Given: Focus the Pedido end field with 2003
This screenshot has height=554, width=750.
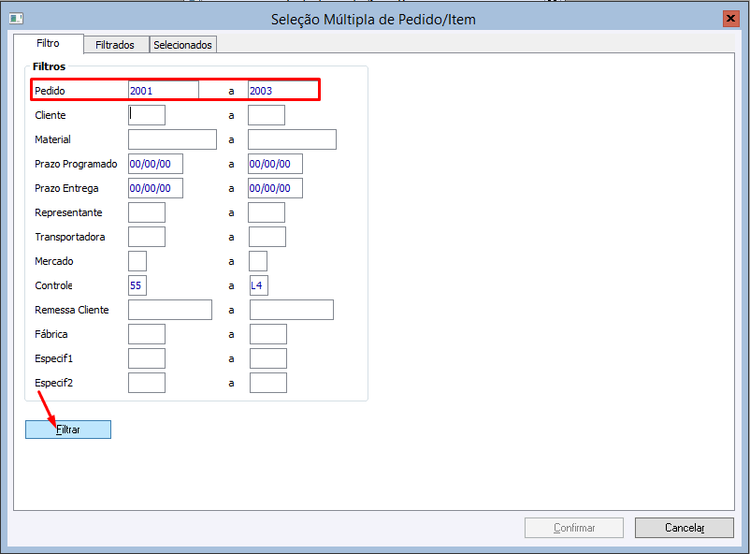Looking at the screenshot, I should click(x=283, y=90).
